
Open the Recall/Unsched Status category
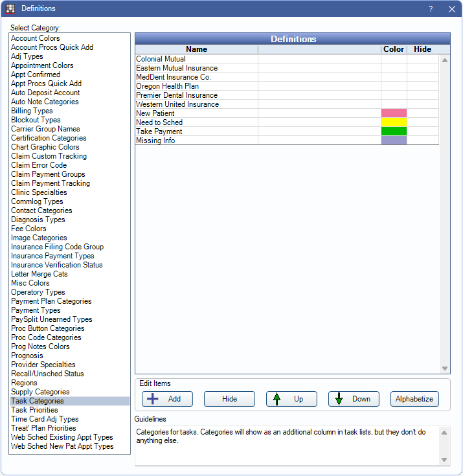[x=47, y=374]
